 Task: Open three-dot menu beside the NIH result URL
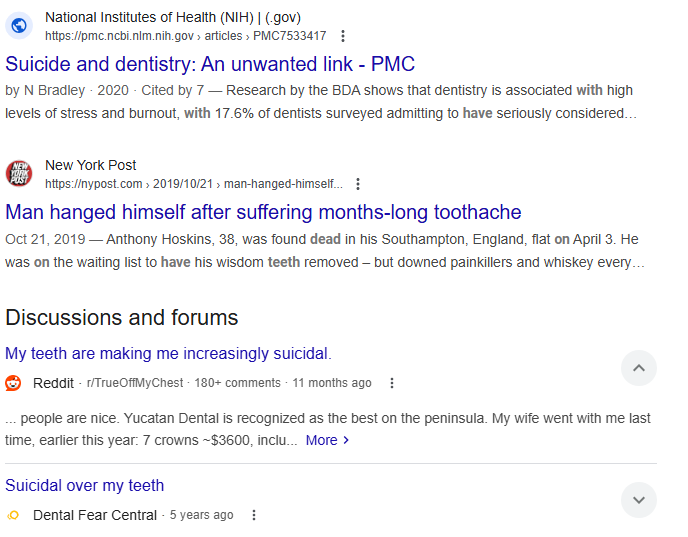pos(343,36)
